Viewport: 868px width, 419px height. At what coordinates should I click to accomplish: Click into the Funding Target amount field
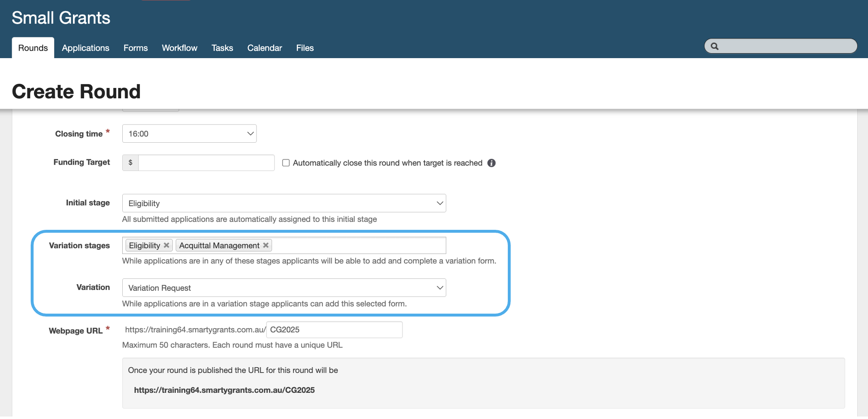(x=206, y=163)
